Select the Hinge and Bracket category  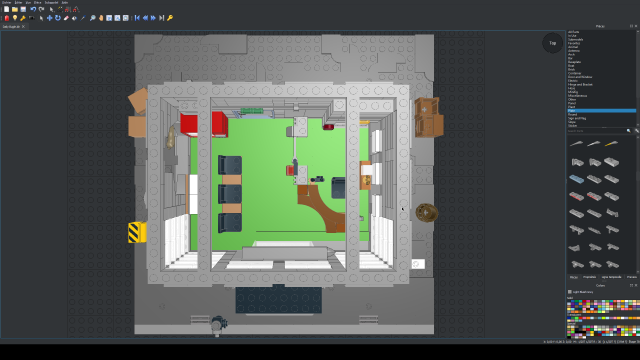point(580,84)
